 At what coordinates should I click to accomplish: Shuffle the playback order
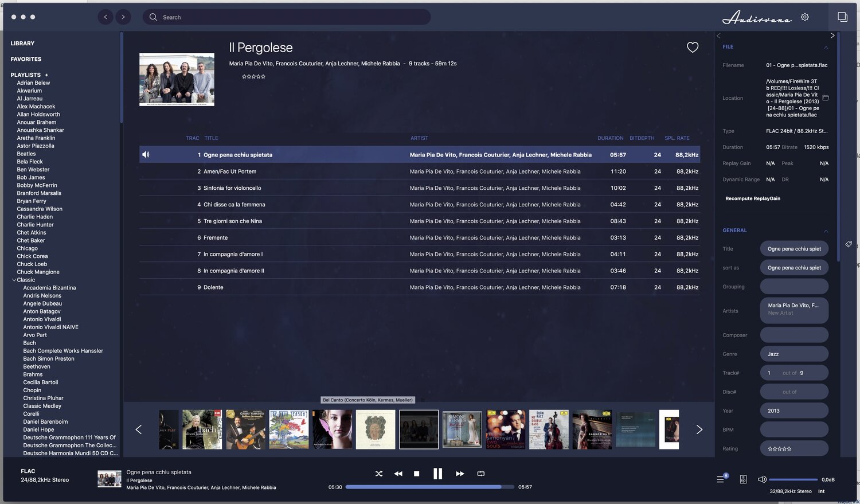pyautogui.click(x=378, y=474)
